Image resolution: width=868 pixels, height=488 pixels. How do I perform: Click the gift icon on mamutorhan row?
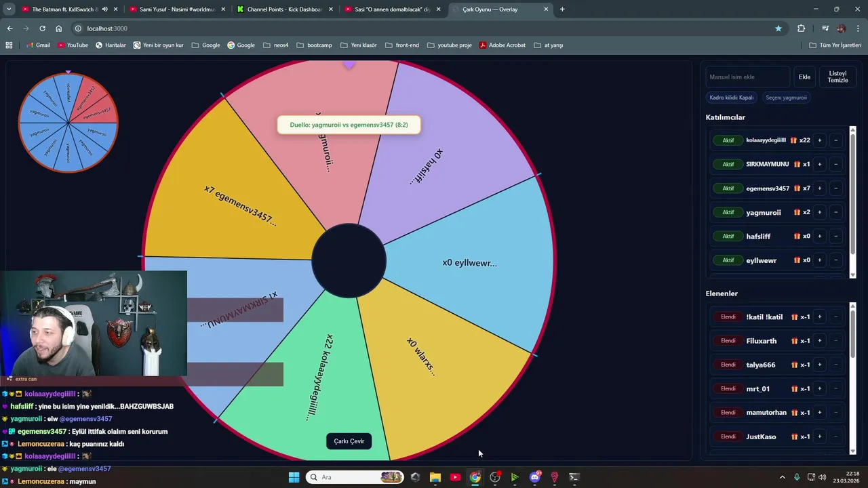click(x=794, y=412)
